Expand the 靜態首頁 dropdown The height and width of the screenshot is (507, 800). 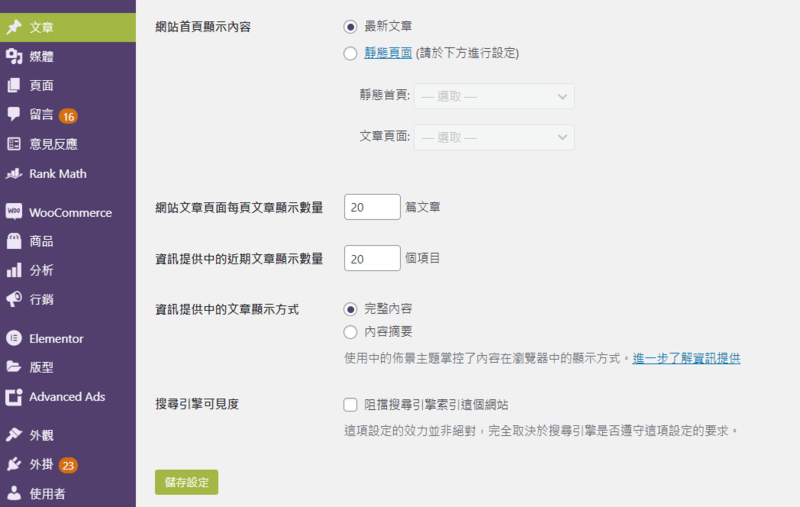[x=494, y=96]
